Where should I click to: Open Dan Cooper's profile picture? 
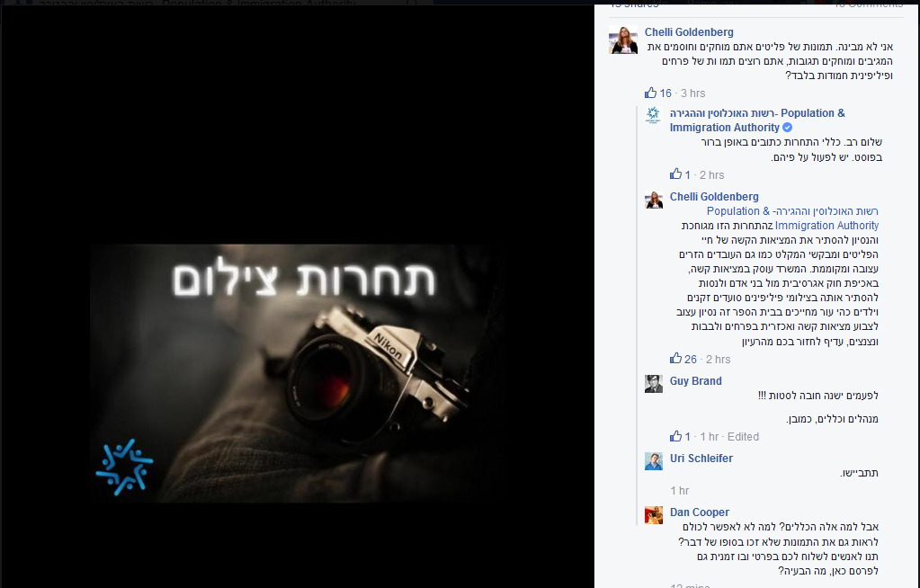pos(654,514)
